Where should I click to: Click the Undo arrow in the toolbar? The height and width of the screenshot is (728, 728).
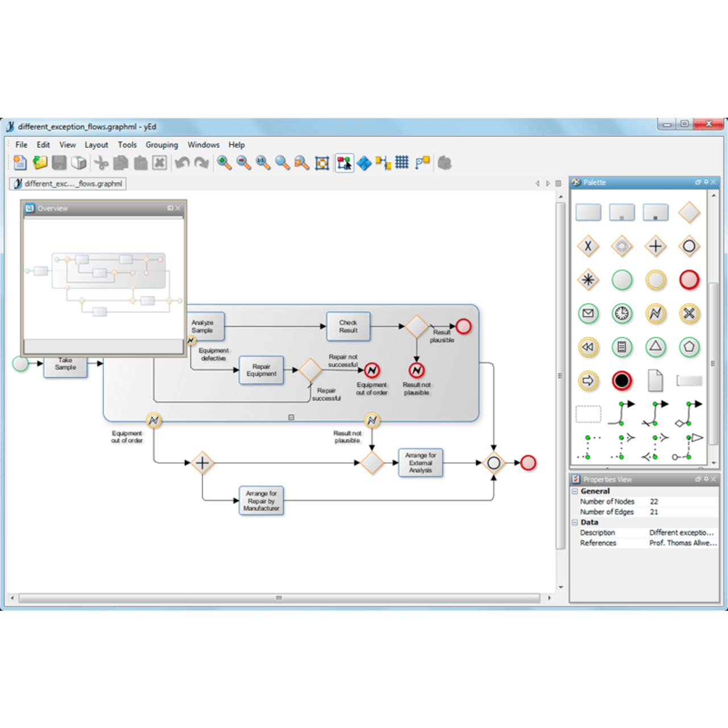182,163
